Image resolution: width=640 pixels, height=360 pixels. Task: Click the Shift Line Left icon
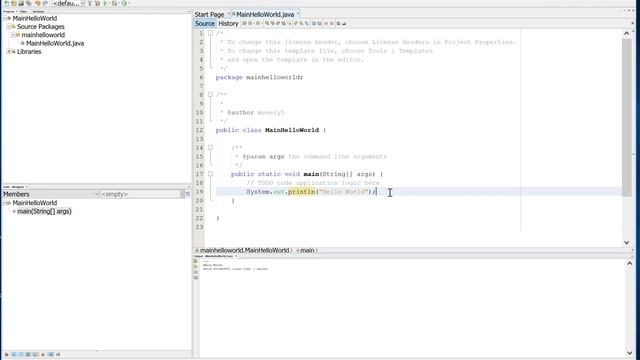pos(314,23)
